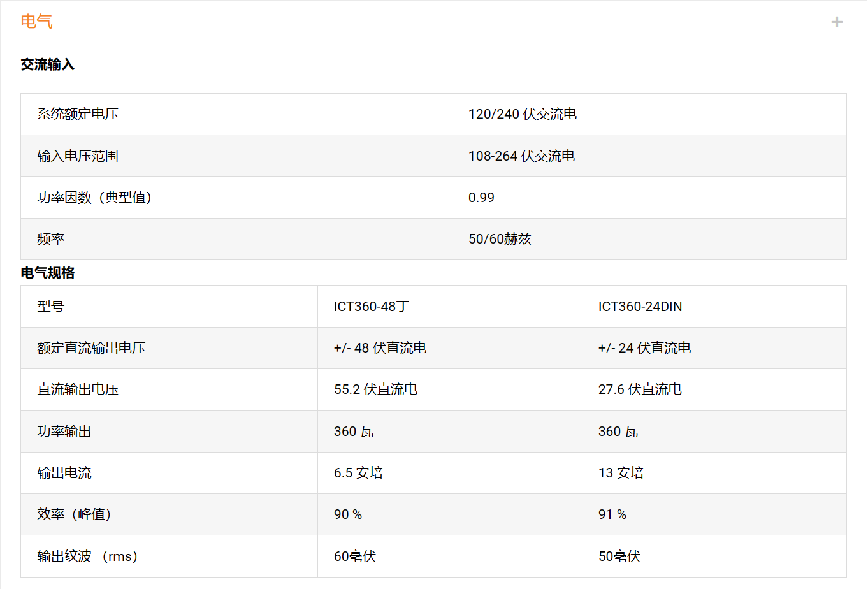The image size is (868, 589).
Task: Select the 效率（峰值）row label
Action: pyautogui.click(x=74, y=514)
